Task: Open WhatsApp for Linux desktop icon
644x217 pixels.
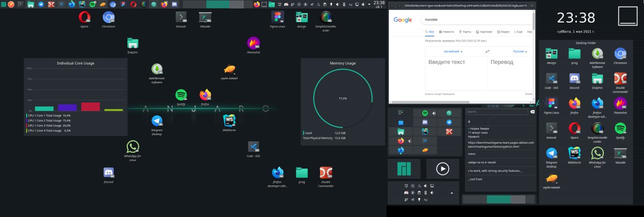Action: [x=132, y=151]
